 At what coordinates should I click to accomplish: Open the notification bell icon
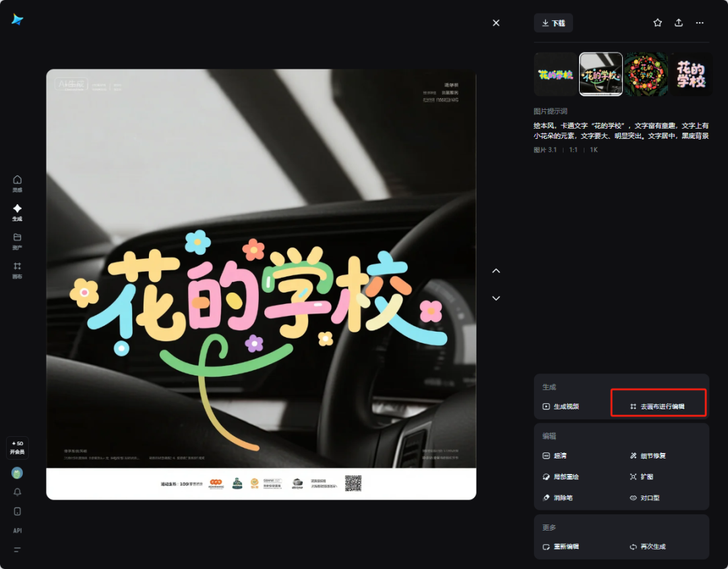(18, 492)
